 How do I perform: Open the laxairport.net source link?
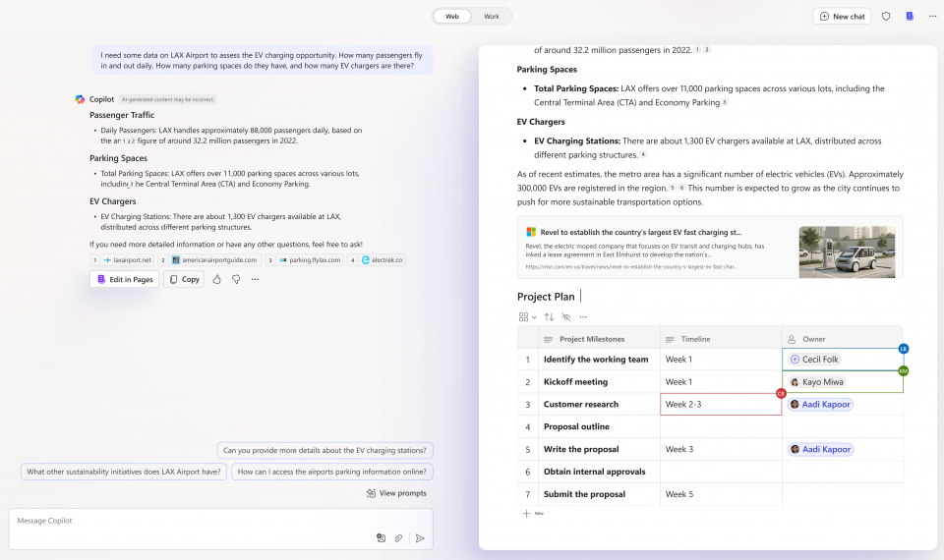[127, 260]
